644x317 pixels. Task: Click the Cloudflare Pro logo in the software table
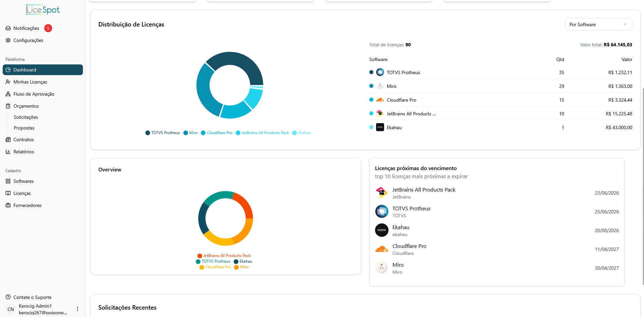[380, 100]
